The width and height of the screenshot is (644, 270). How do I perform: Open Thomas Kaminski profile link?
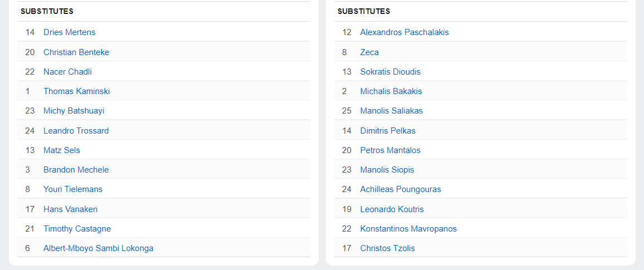coord(76,91)
